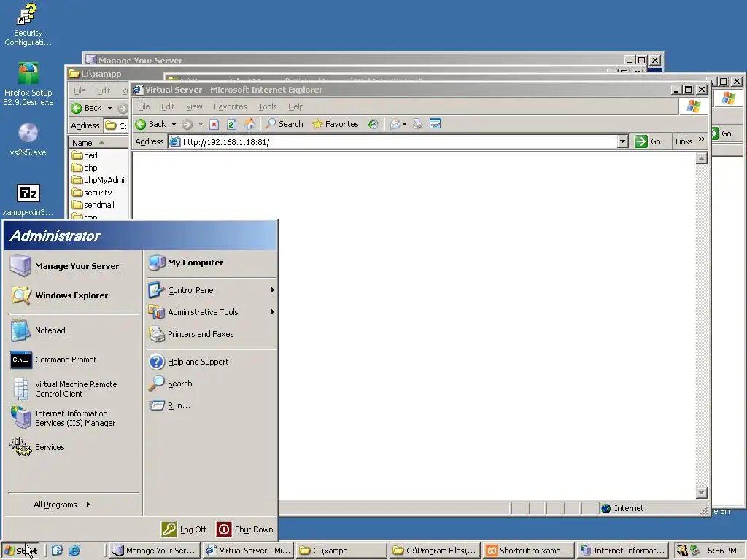The width and height of the screenshot is (747, 560).
Task: Click the History icon in Internet Explorer
Action: (373, 124)
